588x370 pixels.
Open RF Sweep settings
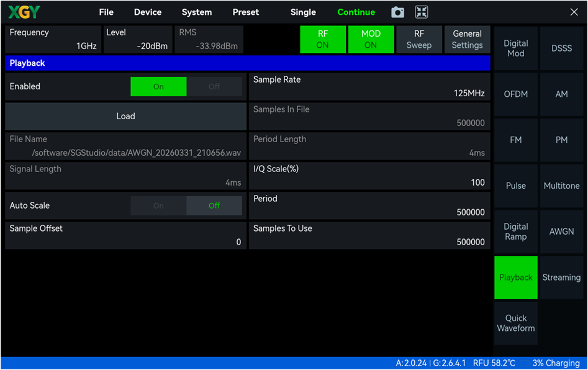click(419, 39)
